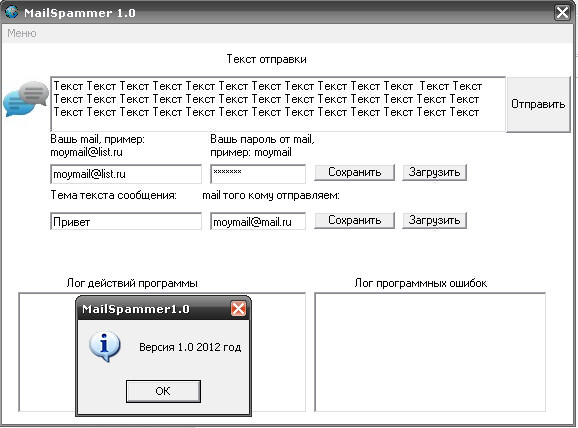
Task: Click inside the program error log box
Action: point(430,352)
